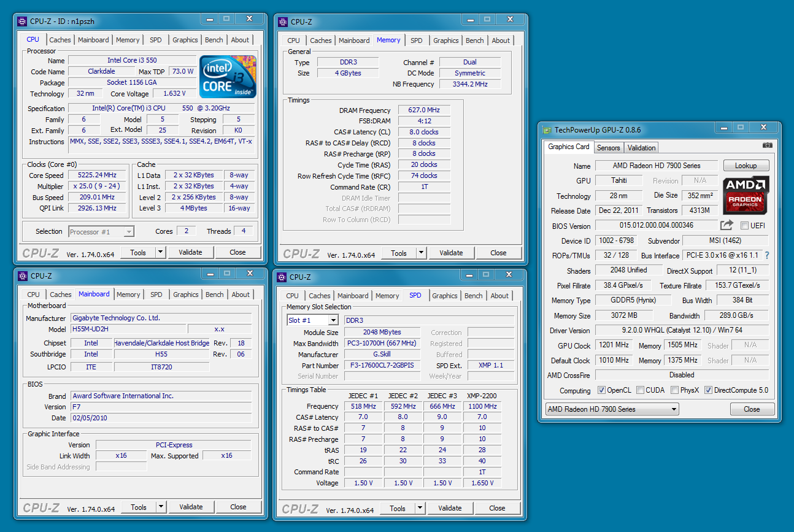Click the Intel Core i3 inside logo
Screen dimensions: 794x532
(x=228, y=76)
